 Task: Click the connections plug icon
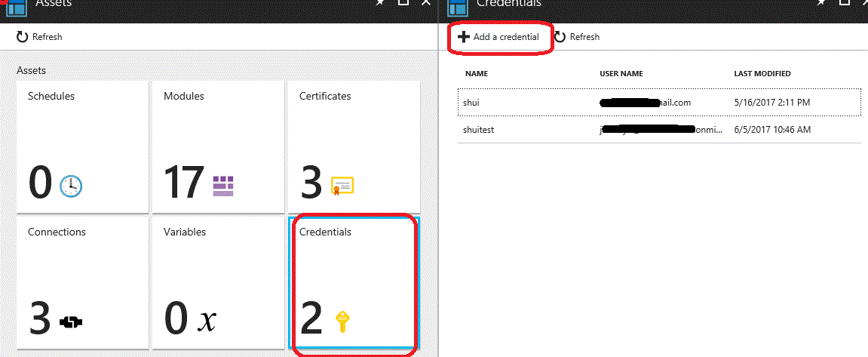[71, 322]
